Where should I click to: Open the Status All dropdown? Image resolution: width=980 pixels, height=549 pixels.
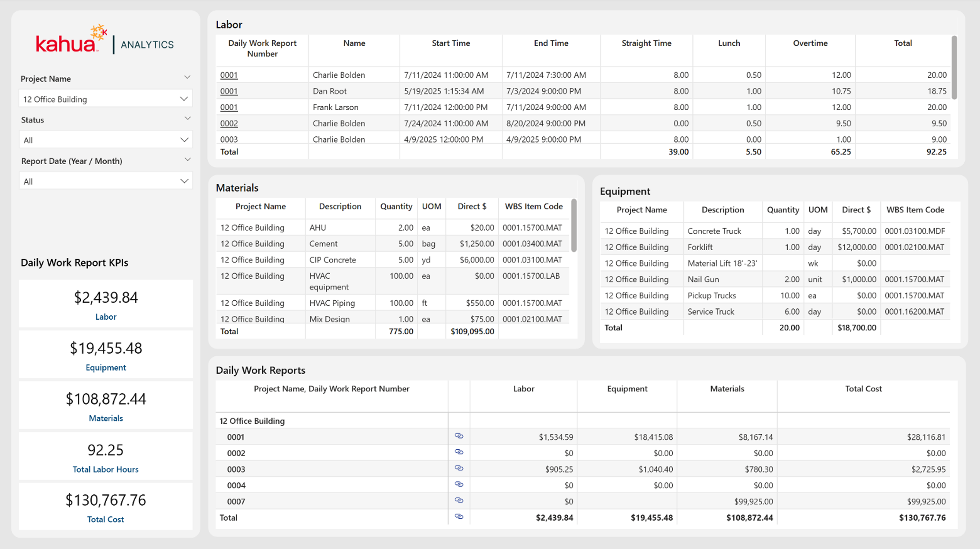(105, 140)
